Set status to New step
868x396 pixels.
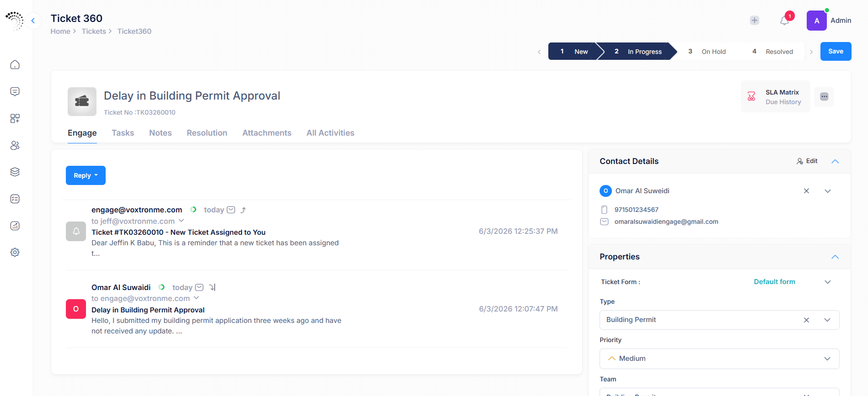(x=573, y=51)
